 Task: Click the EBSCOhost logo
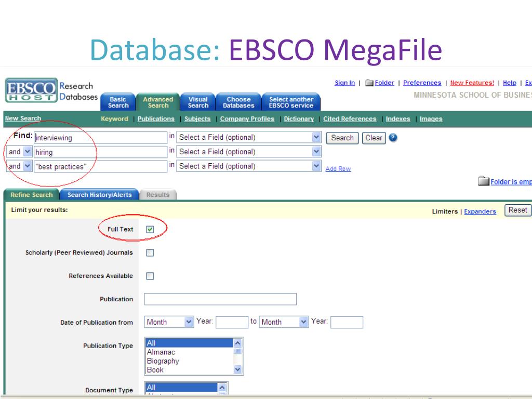pyautogui.click(x=31, y=90)
